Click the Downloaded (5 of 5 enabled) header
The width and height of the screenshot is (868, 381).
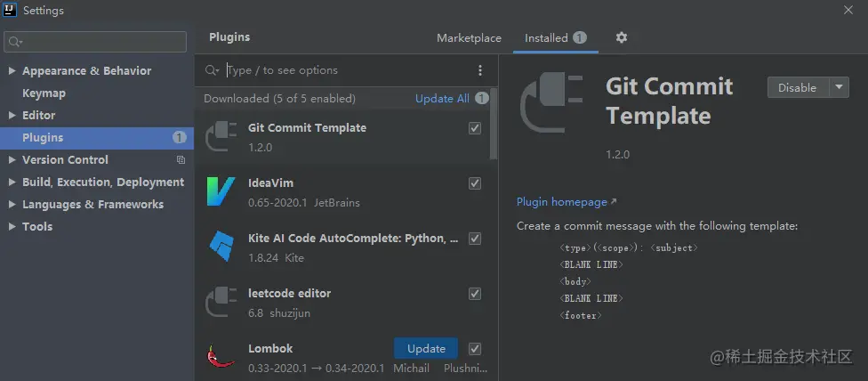tap(279, 99)
